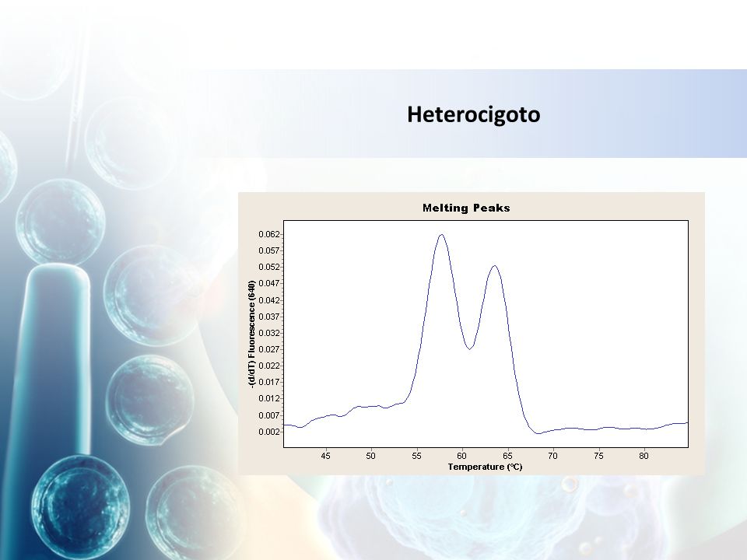Click the Heterocigoto slide title
747x560 pixels.
tap(474, 115)
